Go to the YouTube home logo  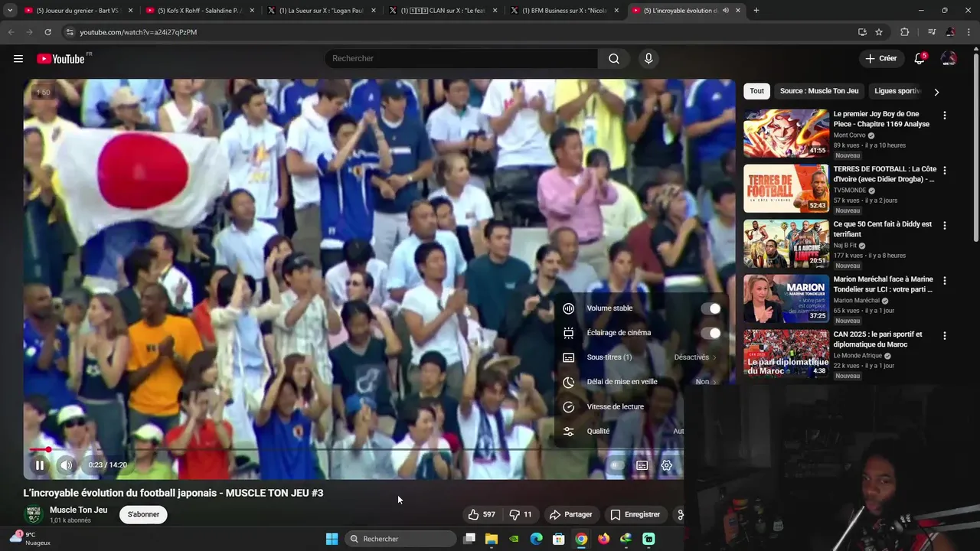(60, 59)
